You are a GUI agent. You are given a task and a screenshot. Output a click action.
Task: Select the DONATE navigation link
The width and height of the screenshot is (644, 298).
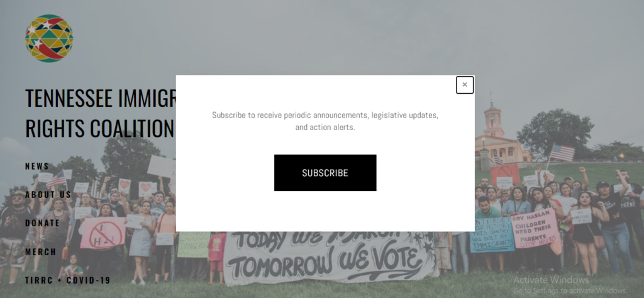tap(43, 223)
